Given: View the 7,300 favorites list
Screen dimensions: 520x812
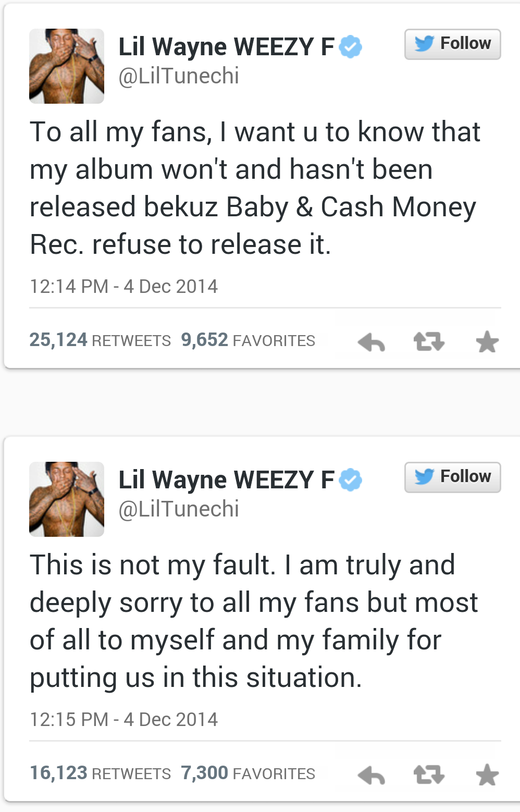Looking at the screenshot, I should (248, 773).
